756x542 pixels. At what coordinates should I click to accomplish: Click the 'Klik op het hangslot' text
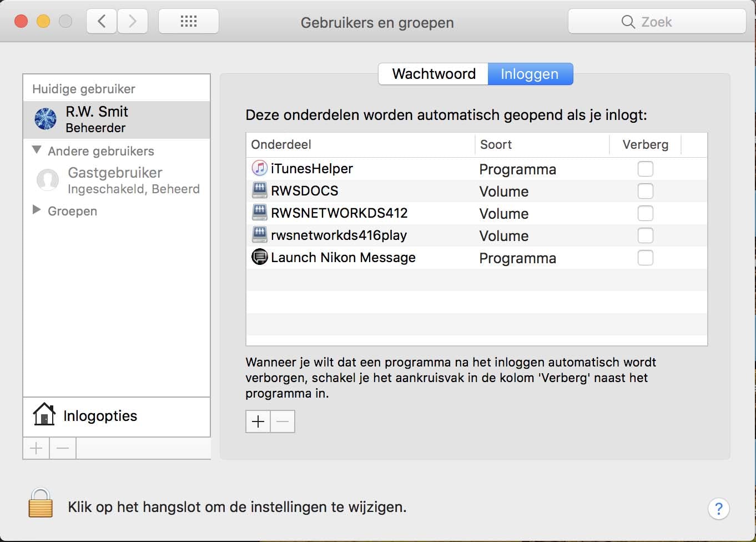pos(237,507)
